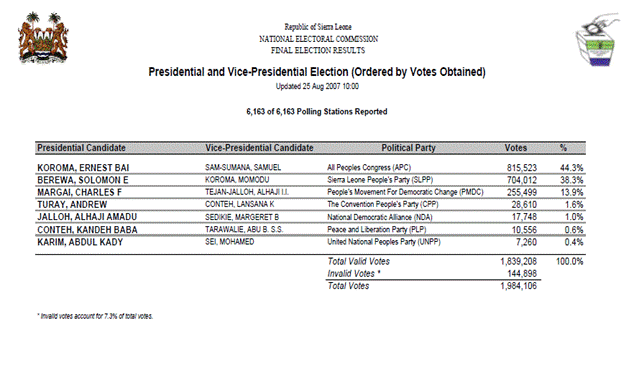The image size is (639, 365).
Task: Click on MARGAI, CHARLES F name
Action: tap(79, 192)
